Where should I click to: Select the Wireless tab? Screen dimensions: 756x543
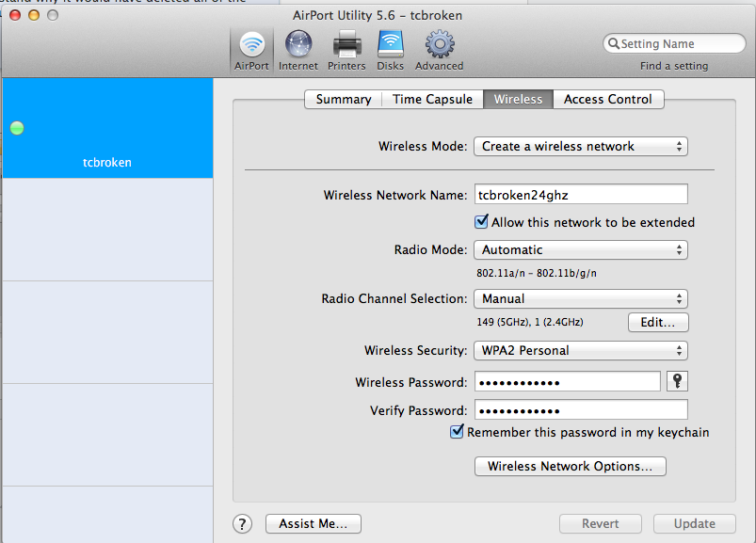coord(519,99)
